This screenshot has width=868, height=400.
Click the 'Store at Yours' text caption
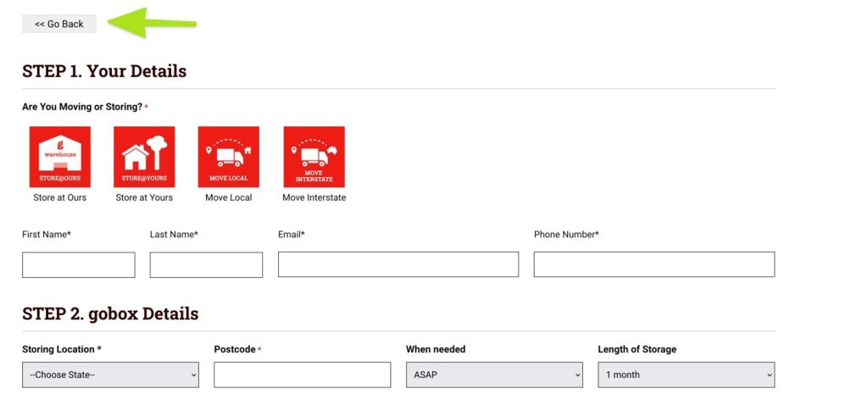tap(144, 197)
